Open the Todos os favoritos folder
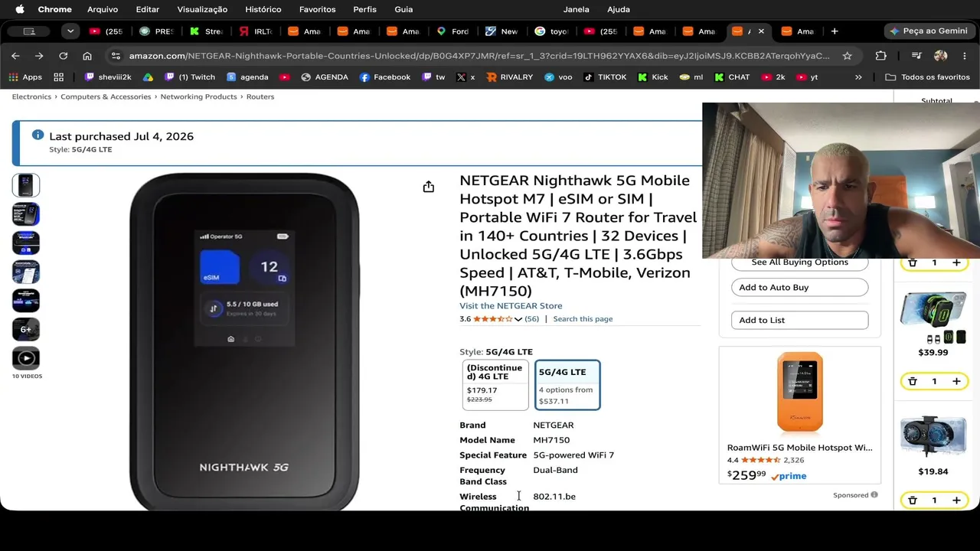Screen dimensions: 980x551 [x=927, y=77]
